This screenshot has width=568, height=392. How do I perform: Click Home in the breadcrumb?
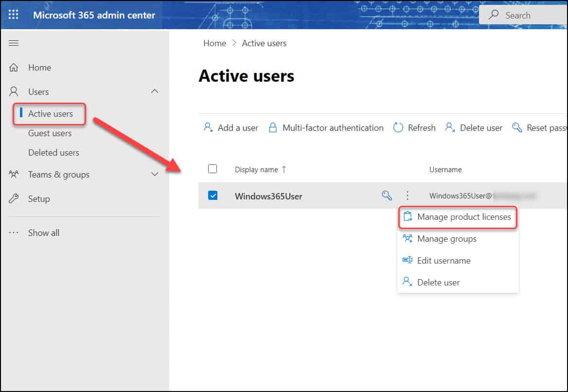(214, 43)
